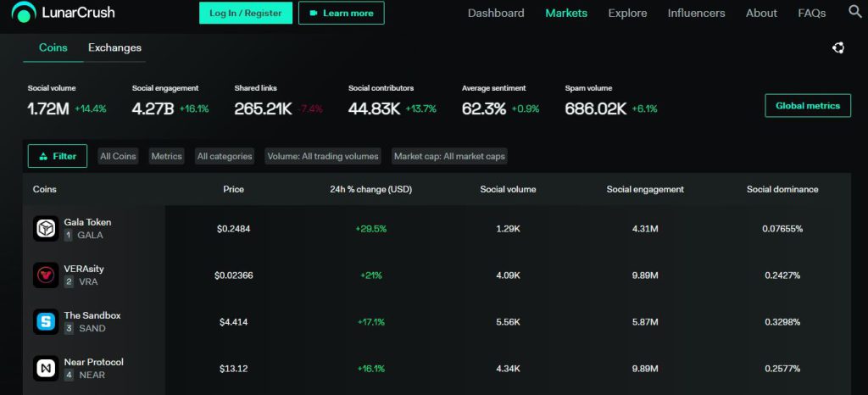Click the LunarCrush logo

click(x=63, y=12)
